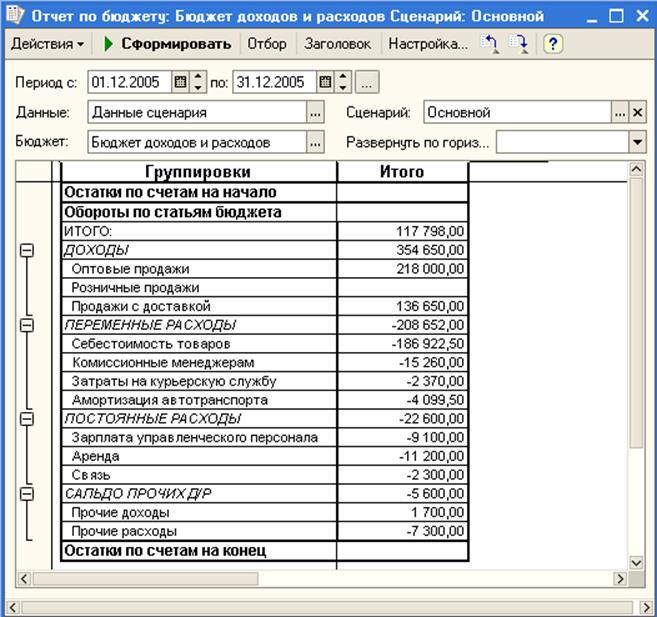Image resolution: width=657 pixels, height=617 pixels.
Task: Select the Себестоимость товаров row
Action: pyautogui.click(x=264, y=344)
